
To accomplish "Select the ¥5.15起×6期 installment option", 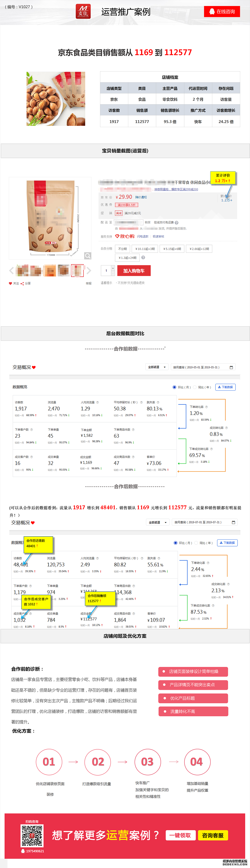I will [172, 249].
